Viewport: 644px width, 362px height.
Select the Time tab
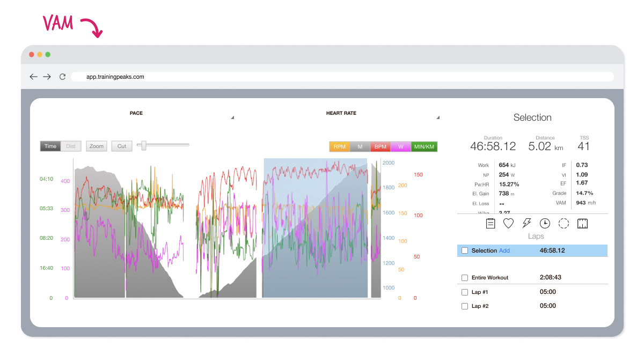[50, 145]
